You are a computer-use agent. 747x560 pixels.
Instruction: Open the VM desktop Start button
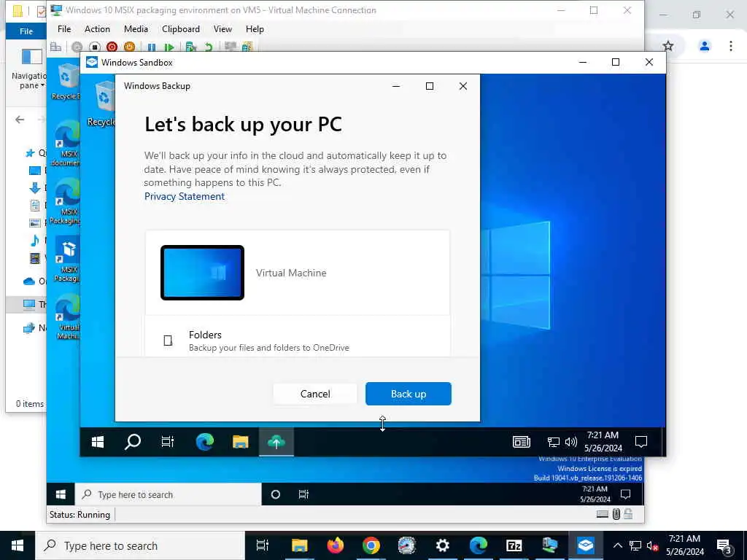(61, 494)
